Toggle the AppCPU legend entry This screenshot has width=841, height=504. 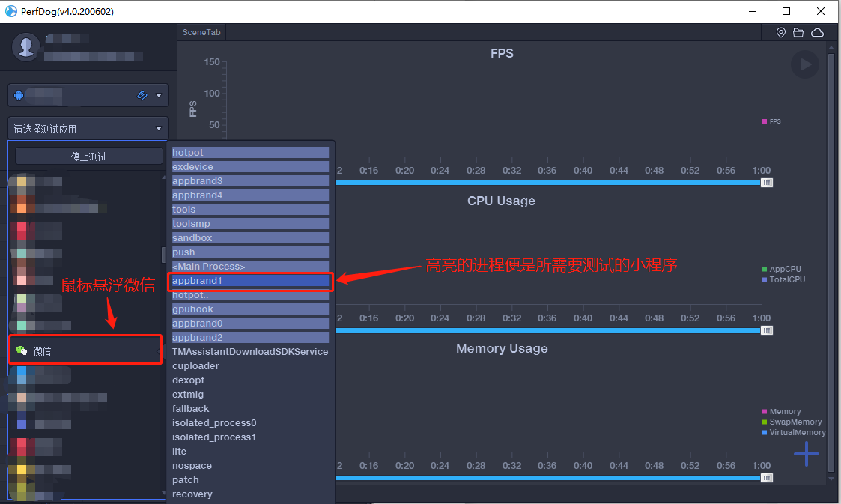[782, 269]
